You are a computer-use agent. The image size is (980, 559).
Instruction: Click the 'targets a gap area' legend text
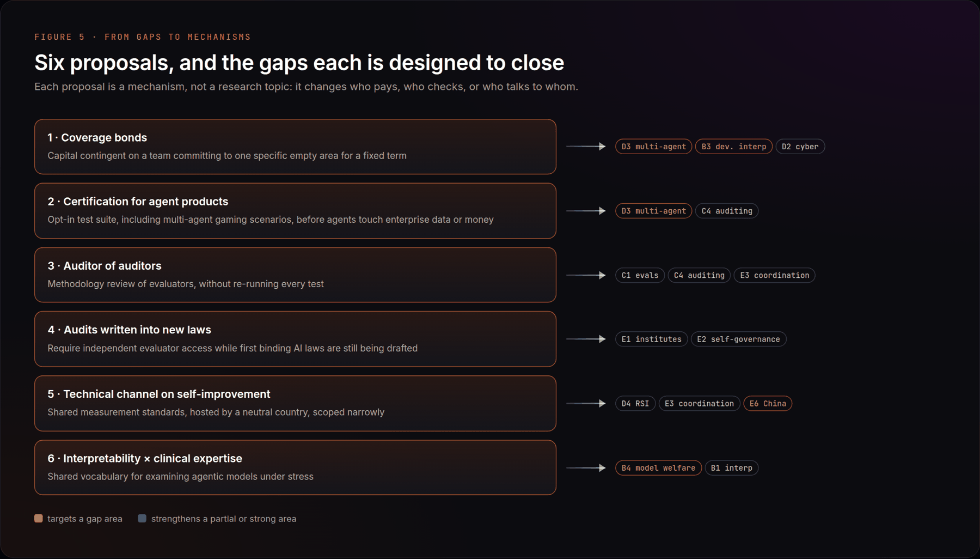pos(85,519)
